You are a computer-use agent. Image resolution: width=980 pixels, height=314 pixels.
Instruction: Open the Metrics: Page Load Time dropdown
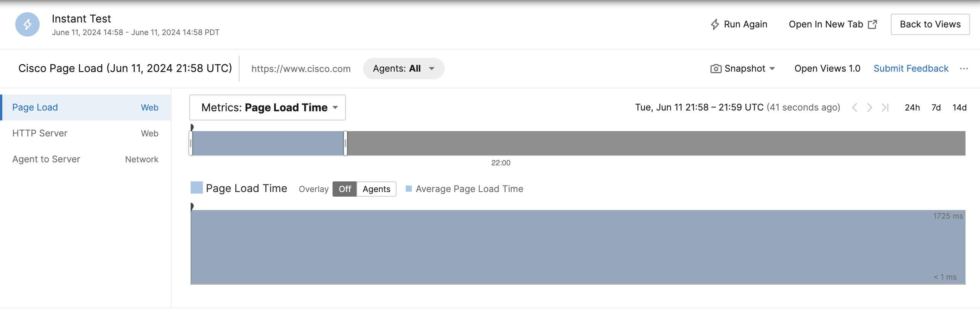pos(267,107)
